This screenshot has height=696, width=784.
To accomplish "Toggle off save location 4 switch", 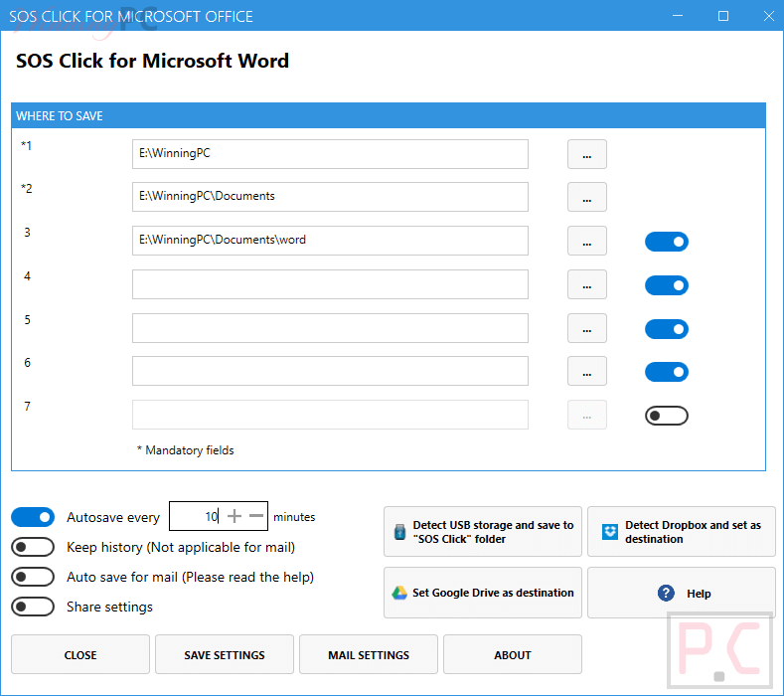I will [667, 285].
